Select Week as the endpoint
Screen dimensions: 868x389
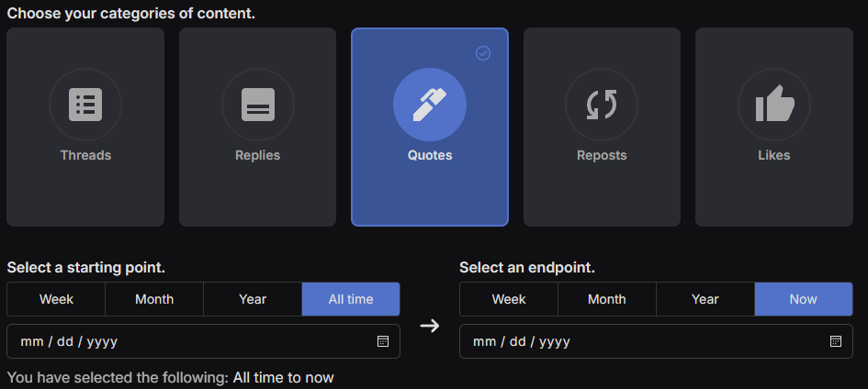coord(509,299)
